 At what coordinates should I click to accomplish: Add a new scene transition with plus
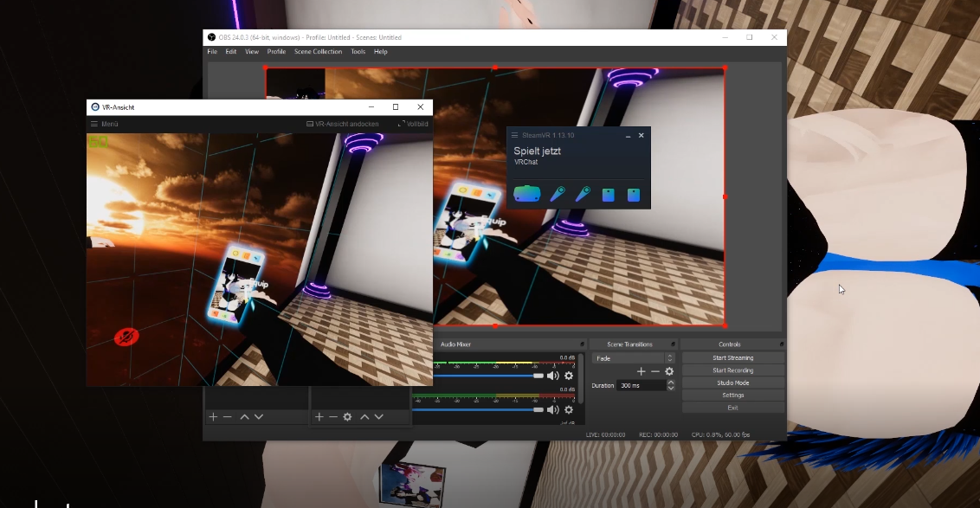click(641, 371)
